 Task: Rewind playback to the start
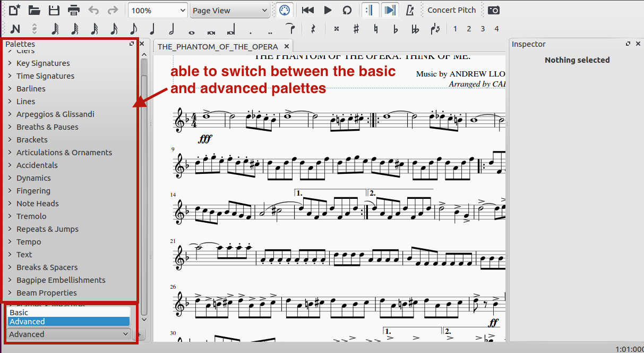[x=308, y=10]
